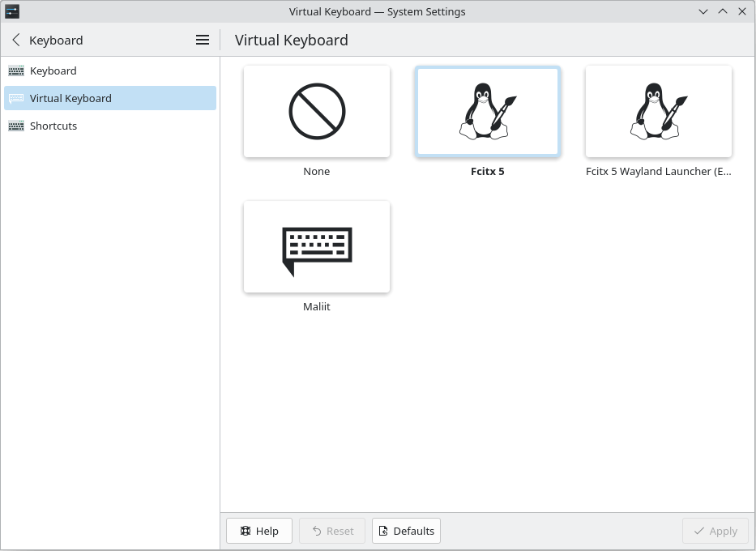Select the Keyboard sidebar entry
This screenshot has height=551, width=756.
[110, 70]
